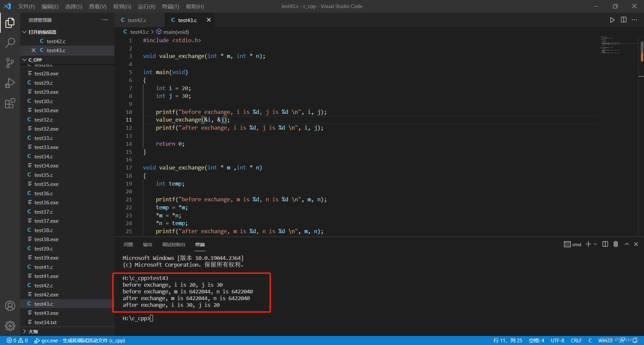Close the terminal panel

pos(636,244)
